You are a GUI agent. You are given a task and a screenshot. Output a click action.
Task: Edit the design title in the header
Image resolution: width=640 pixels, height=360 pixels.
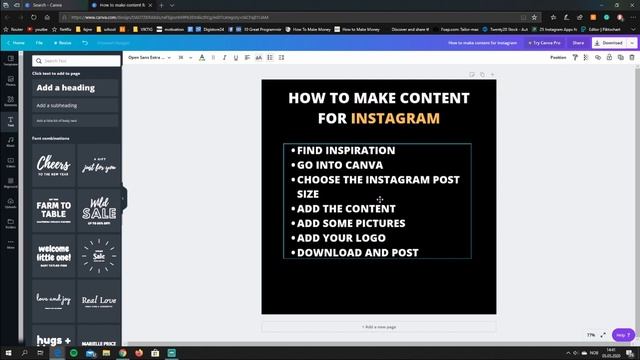coord(482,43)
